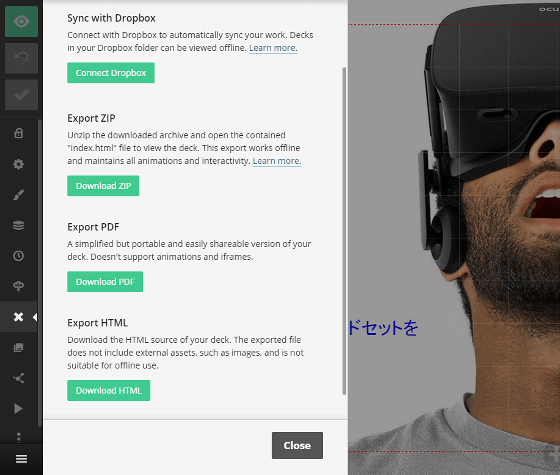Open the paintbrush style editor

click(19, 195)
